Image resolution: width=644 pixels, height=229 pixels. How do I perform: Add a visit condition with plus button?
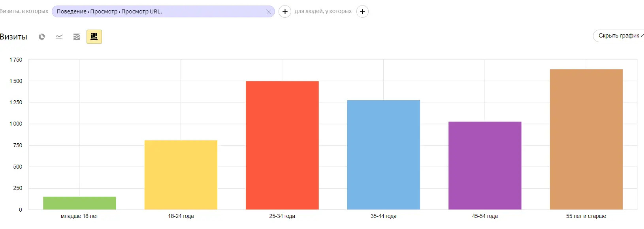pos(285,11)
